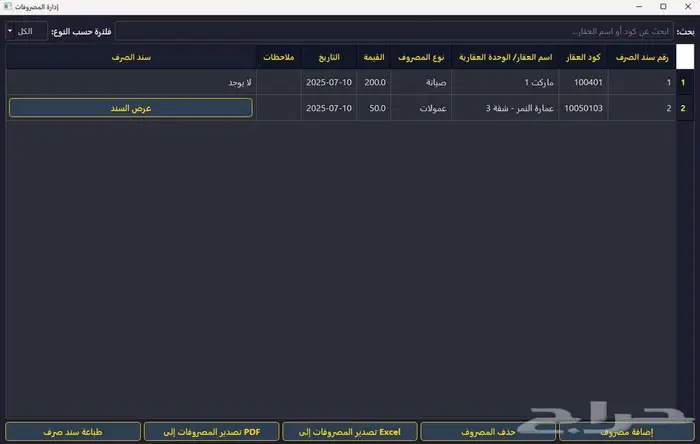Select row header number 1
This screenshot has width=700, height=444.
pos(684,82)
